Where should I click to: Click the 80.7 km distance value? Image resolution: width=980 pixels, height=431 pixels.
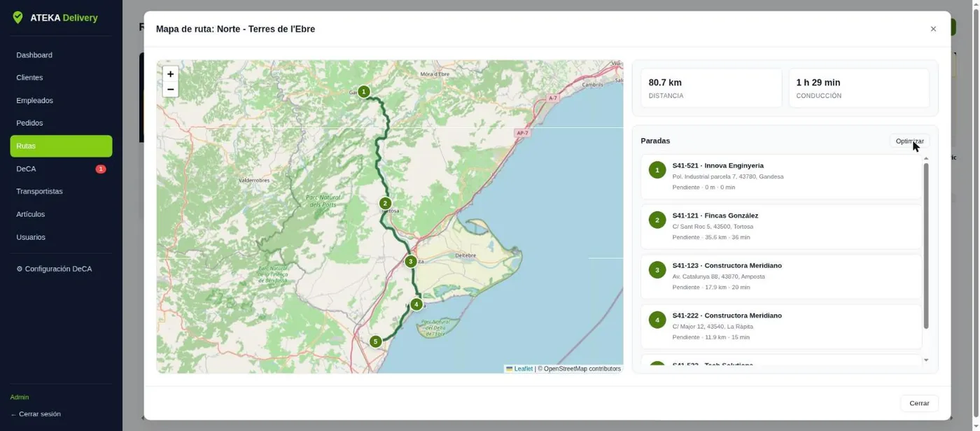pyautogui.click(x=665, y=83)
